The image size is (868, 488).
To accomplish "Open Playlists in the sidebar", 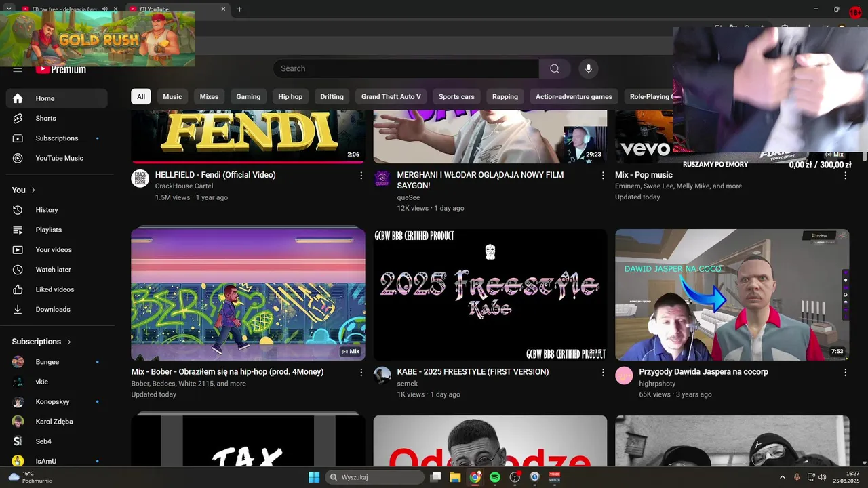I will coord(57,230).
